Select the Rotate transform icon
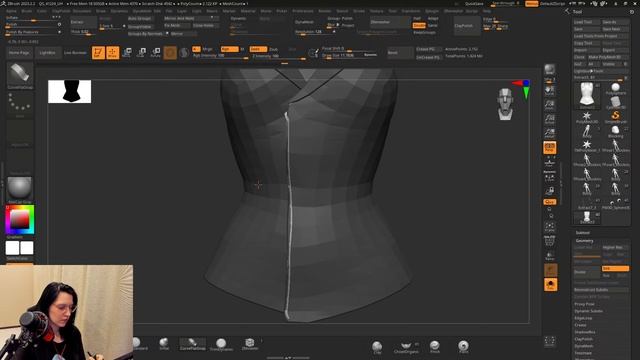 (156, 53)
